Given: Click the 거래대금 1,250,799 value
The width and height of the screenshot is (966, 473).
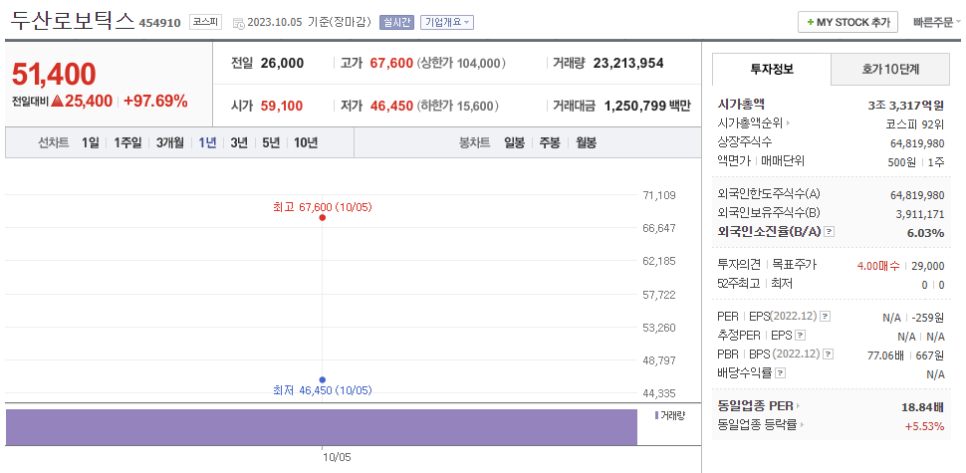Looking at the screenshot, I should (x=635, y=106).
